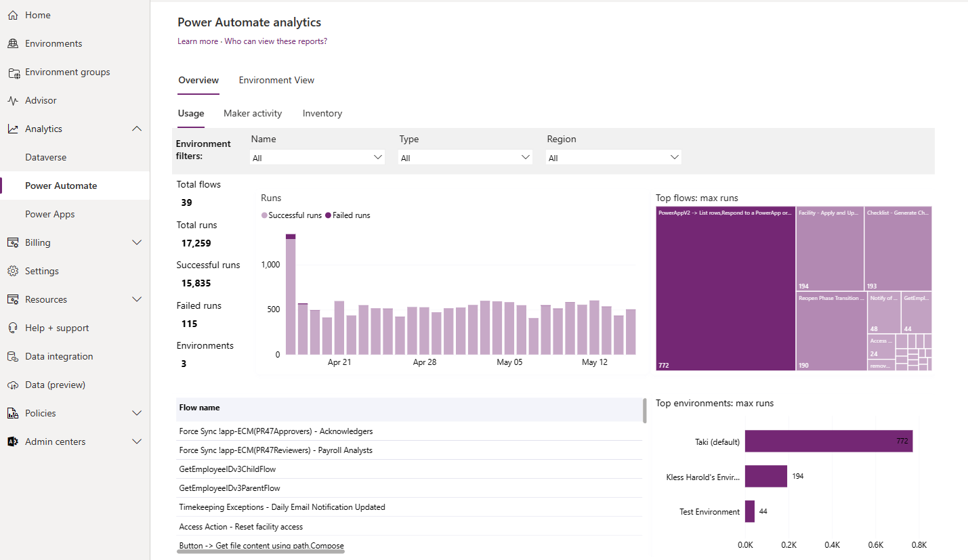Open the Name environment filter dropdown
The image size is (968, 560).
pos(317,156)
